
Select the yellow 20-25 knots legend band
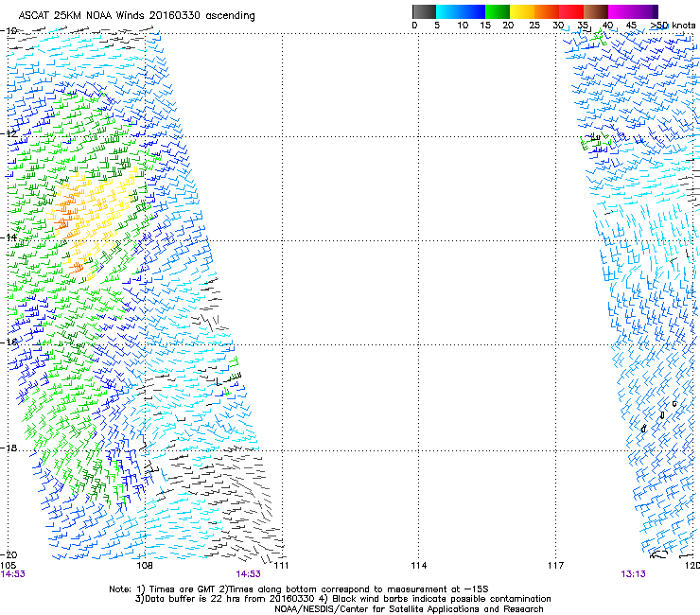point(522,11)
